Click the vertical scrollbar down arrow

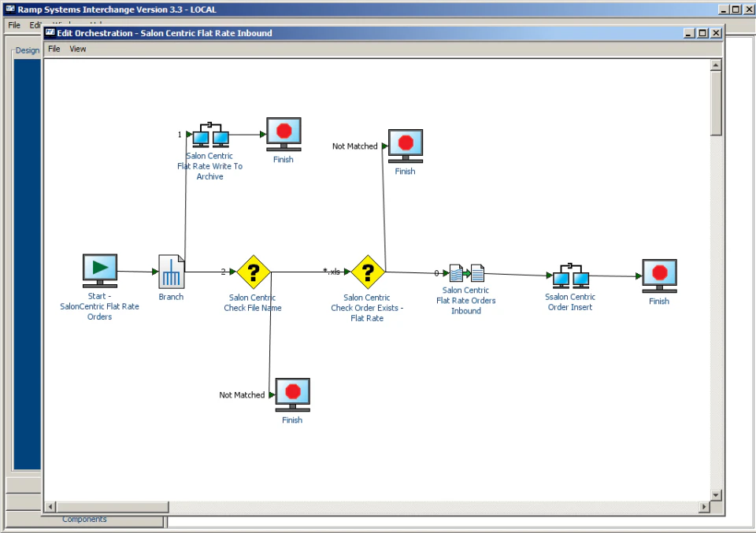tap(716, 494)
